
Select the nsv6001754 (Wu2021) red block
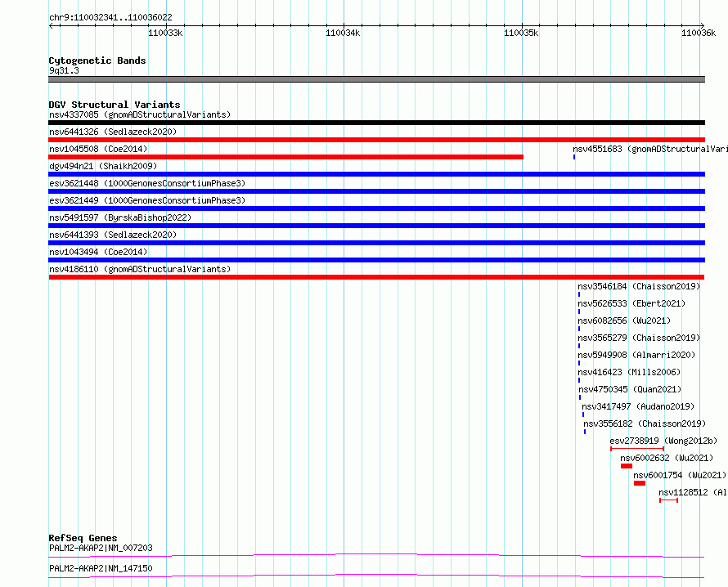pos(640,483)
